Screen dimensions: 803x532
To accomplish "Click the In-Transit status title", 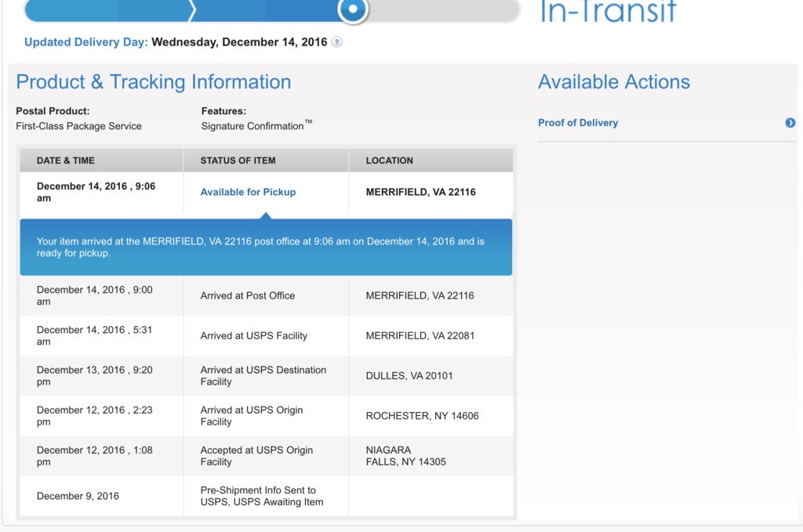I will click(x=608, y=11).
